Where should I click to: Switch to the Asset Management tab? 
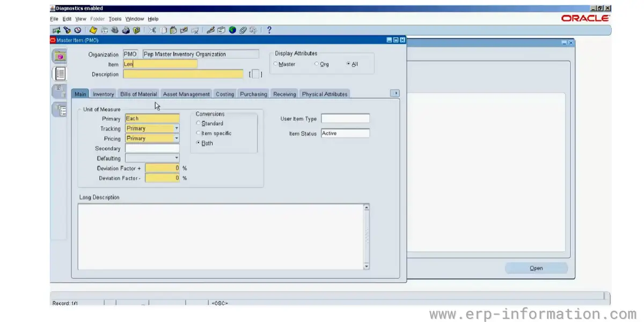pyautogui.click(x=186, y=94)
